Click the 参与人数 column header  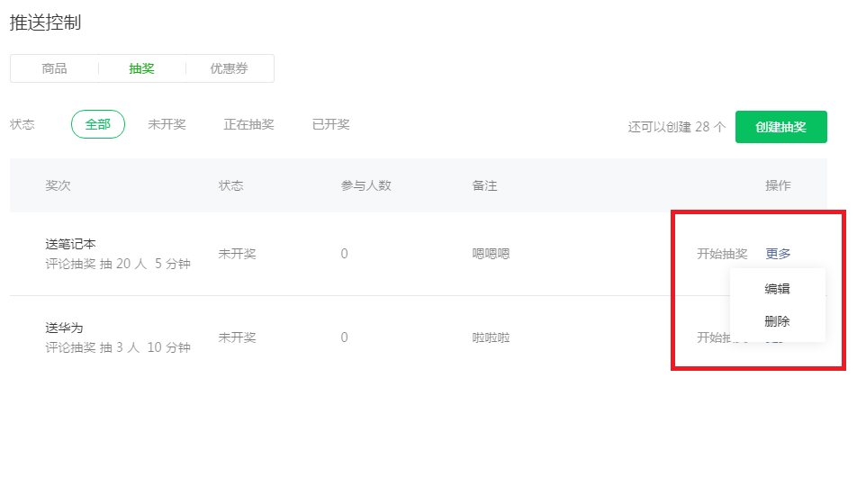tap(365, 185)
